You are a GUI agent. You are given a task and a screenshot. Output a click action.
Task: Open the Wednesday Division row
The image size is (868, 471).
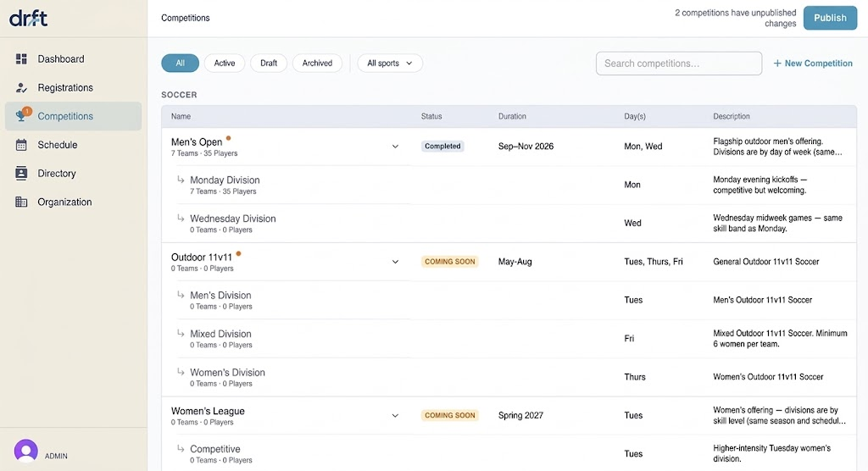point(509,223)
